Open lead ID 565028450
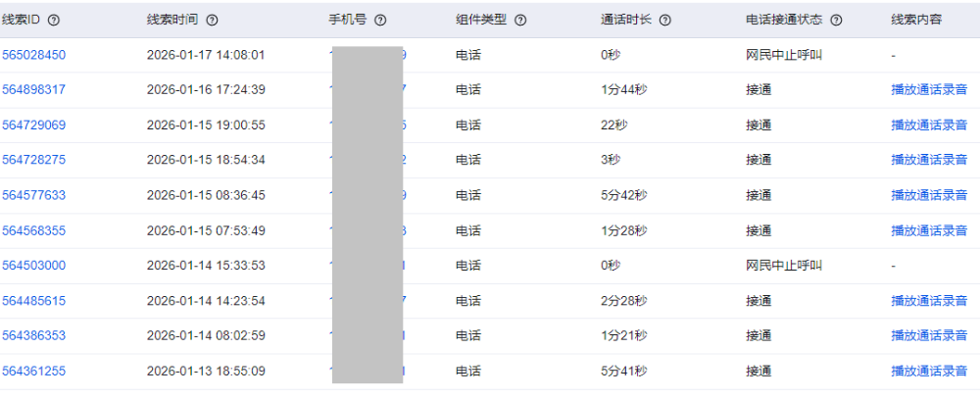980x399 pixels. [33, 55]
